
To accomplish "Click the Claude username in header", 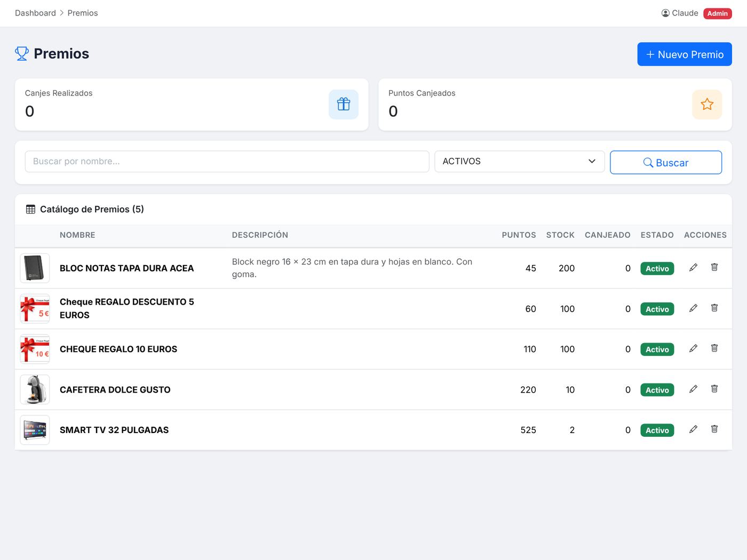I will point(685,13).
